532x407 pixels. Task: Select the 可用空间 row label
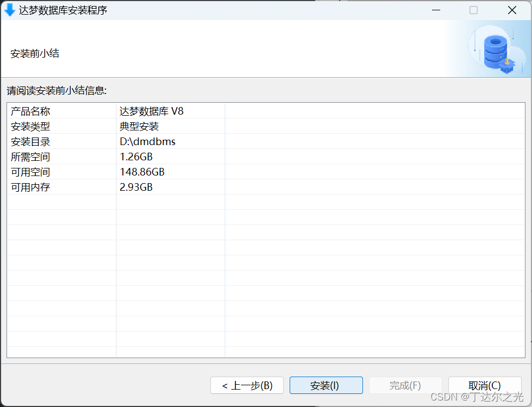click(x=30, y=172)
